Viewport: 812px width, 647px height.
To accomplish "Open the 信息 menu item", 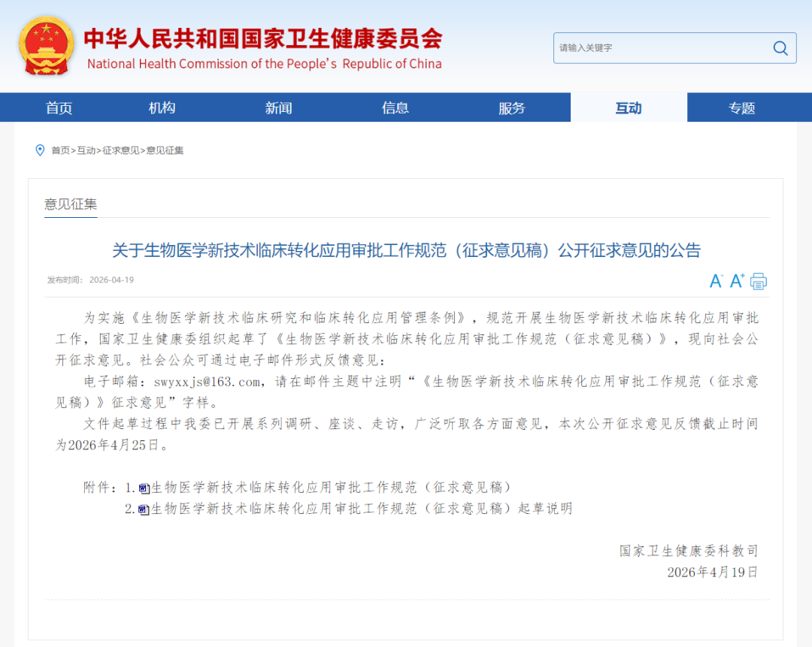I will point(395,107).
